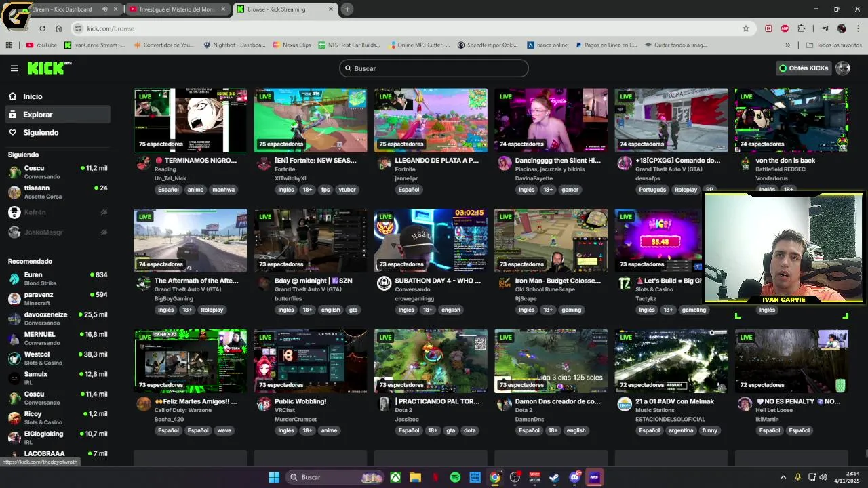This screenshot has height=488, width=868.
Task: Click the Kick search field
Action: tap(434, 68)
